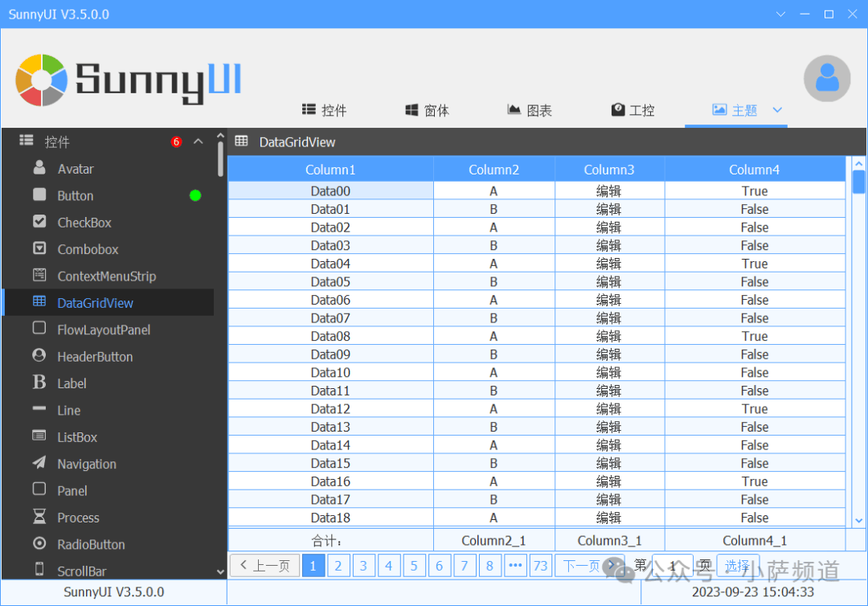This screenshot has width=868, height=606.
Task: Select the ContextMenuStrip icon in the sidebar
Action: 39,276
